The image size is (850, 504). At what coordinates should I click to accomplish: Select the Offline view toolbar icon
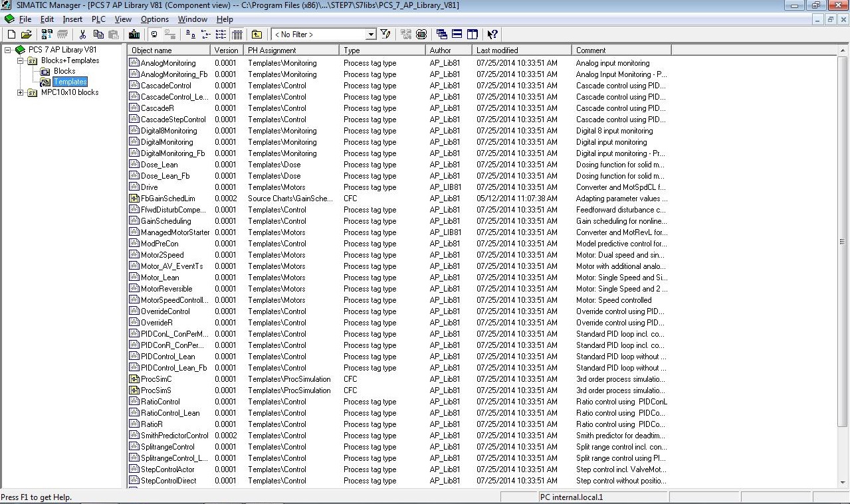pos(155,35)
